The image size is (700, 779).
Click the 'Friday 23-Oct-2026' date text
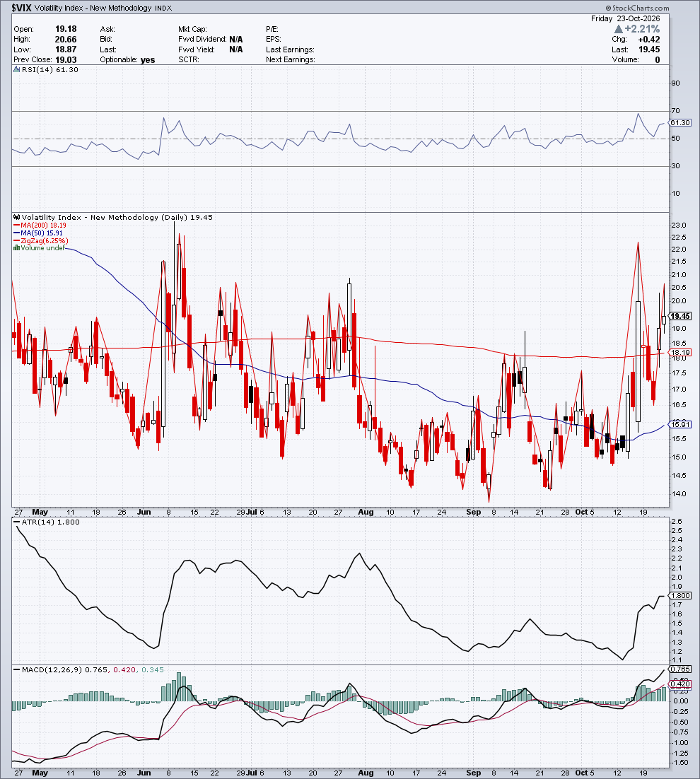pos(626,18)
